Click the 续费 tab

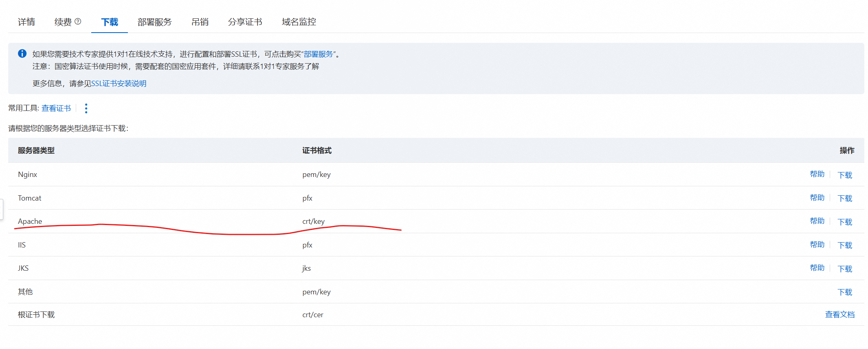pyautogui.click(x=63, y=22)
